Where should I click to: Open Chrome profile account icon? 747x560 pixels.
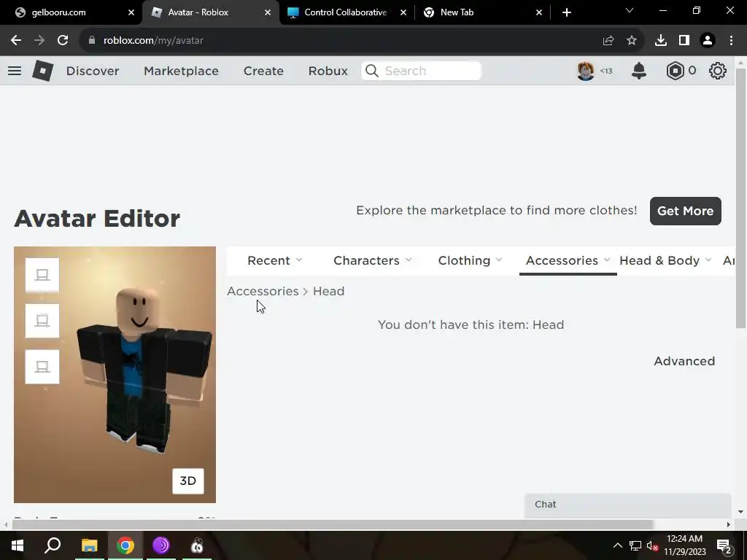708,41
